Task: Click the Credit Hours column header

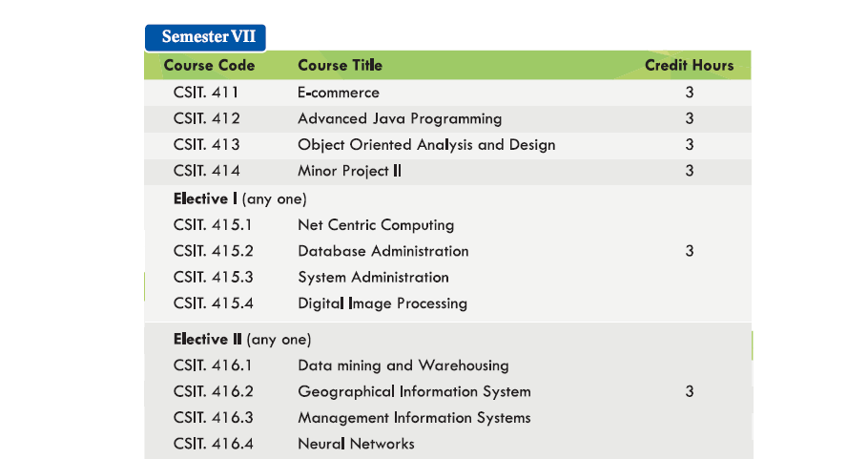Action: pyautogui.click(x=689, y=66)
